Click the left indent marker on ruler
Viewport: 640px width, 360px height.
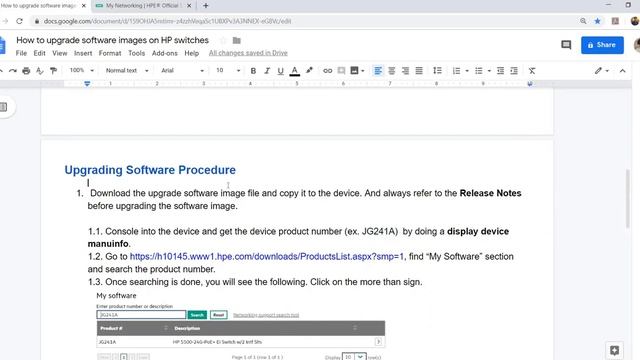pos(87,84)
